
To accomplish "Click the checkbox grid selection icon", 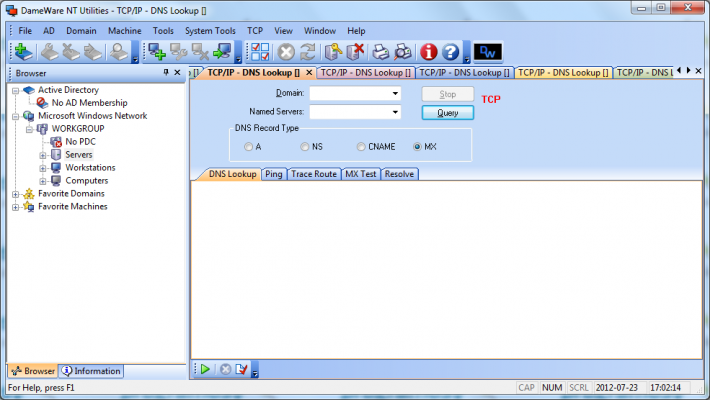I will 260,52.
